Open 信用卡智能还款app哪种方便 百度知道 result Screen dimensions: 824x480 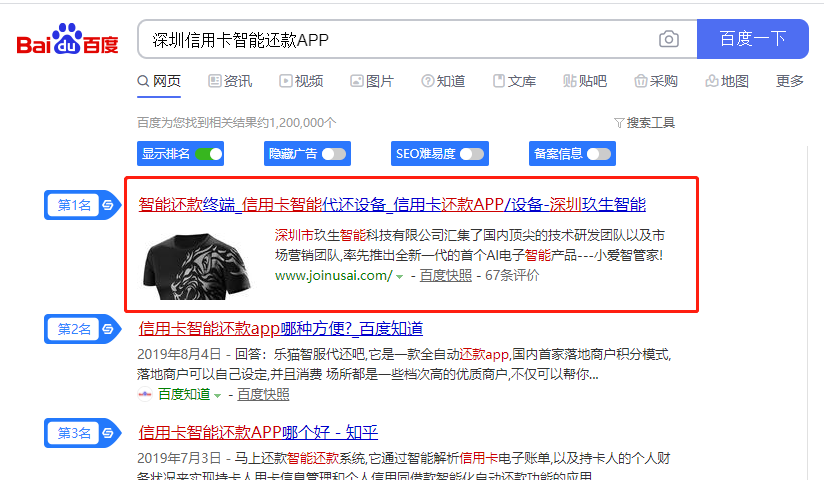(x=281, y=329)
